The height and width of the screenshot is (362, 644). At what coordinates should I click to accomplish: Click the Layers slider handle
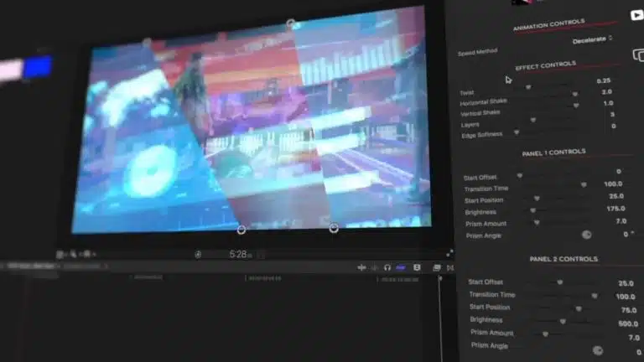tap(533, 120)
